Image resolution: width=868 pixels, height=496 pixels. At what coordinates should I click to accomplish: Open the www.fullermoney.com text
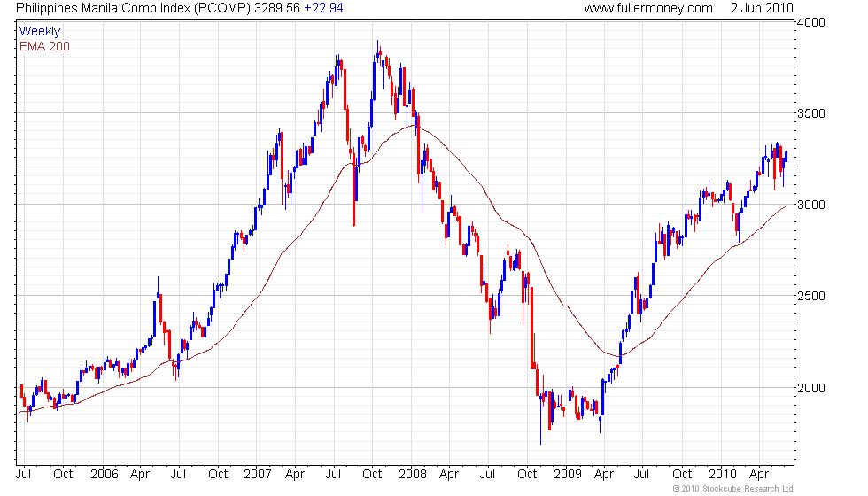(x=648, y=8)
